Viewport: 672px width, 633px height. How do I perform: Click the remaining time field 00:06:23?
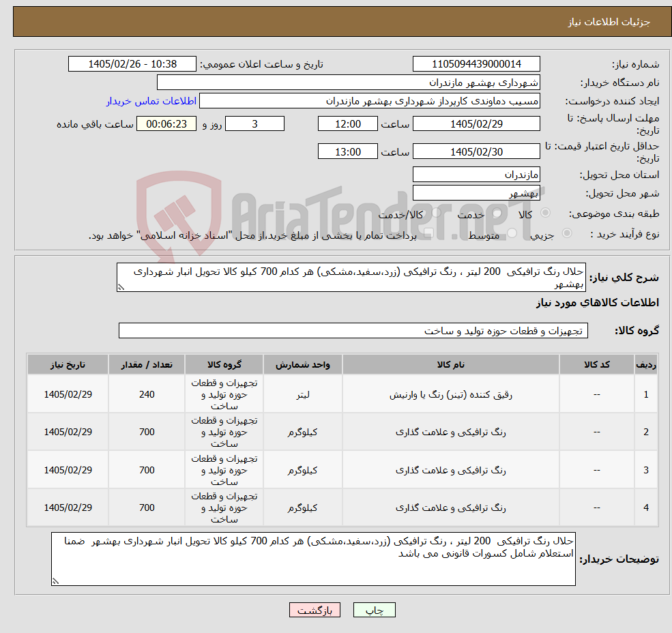166,124
